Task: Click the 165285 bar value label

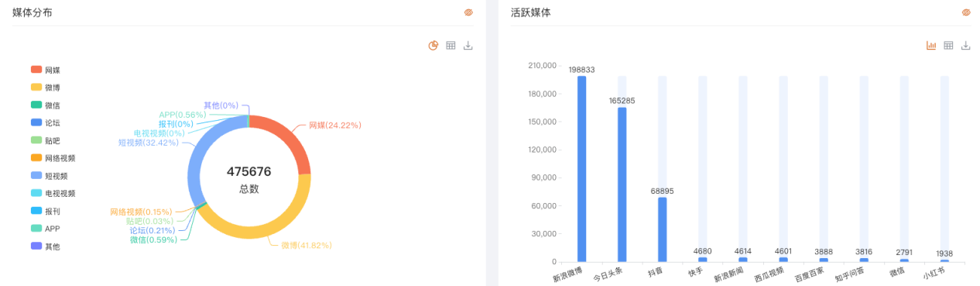Action: click(x=622, y=101)
